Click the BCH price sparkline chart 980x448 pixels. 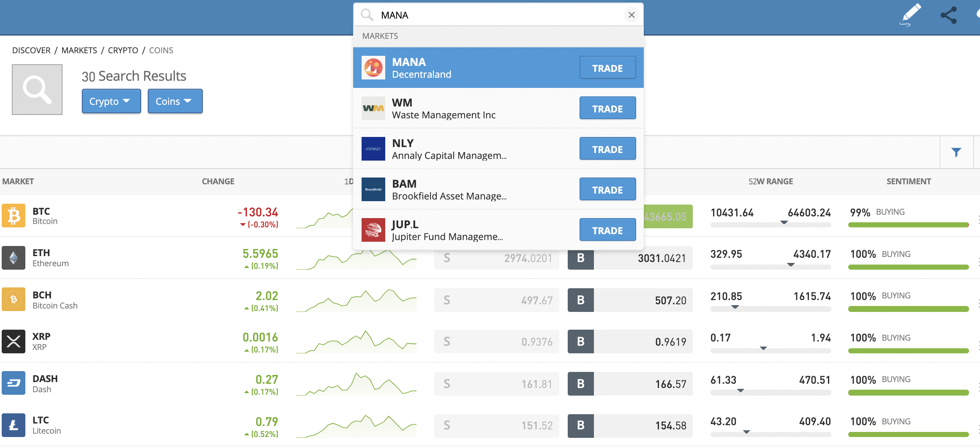(x=356, y=300)
